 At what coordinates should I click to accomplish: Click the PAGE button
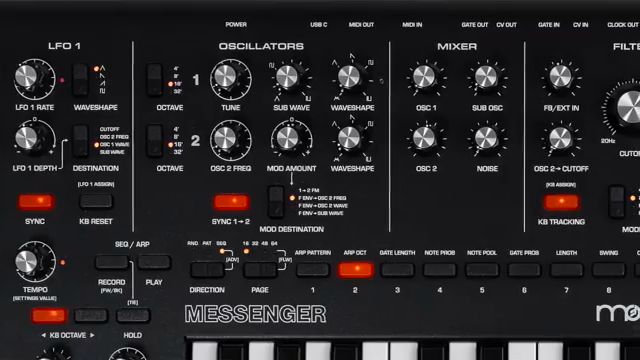coord(260,270)
